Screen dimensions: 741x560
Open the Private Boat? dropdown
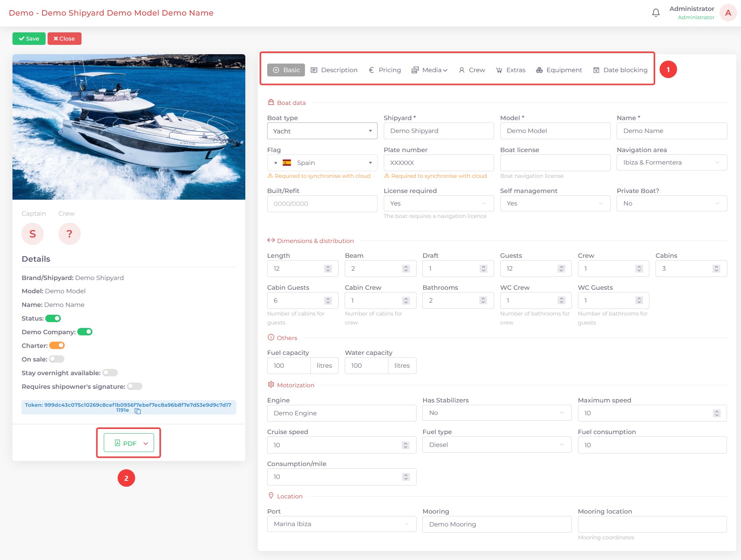click(x=672, y=204)
